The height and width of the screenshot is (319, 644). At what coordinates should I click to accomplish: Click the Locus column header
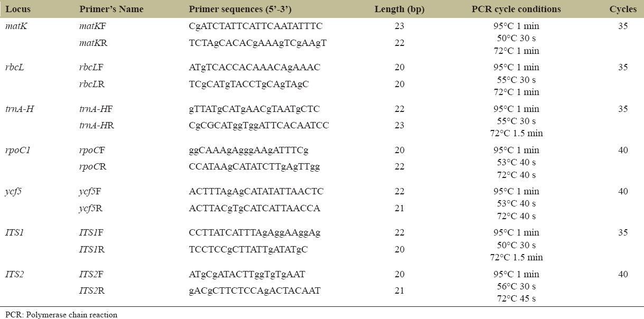(18, 10)
